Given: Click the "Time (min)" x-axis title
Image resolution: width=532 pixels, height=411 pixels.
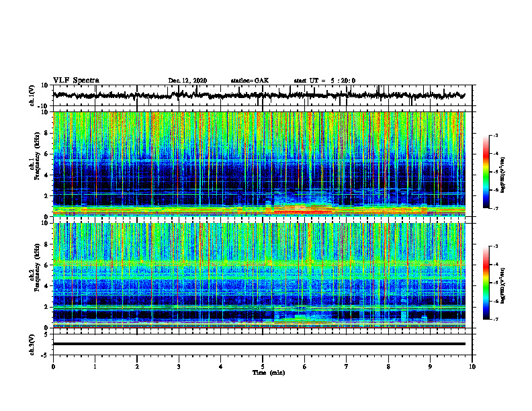Looking at the screenshot, I should coord(269,373).
